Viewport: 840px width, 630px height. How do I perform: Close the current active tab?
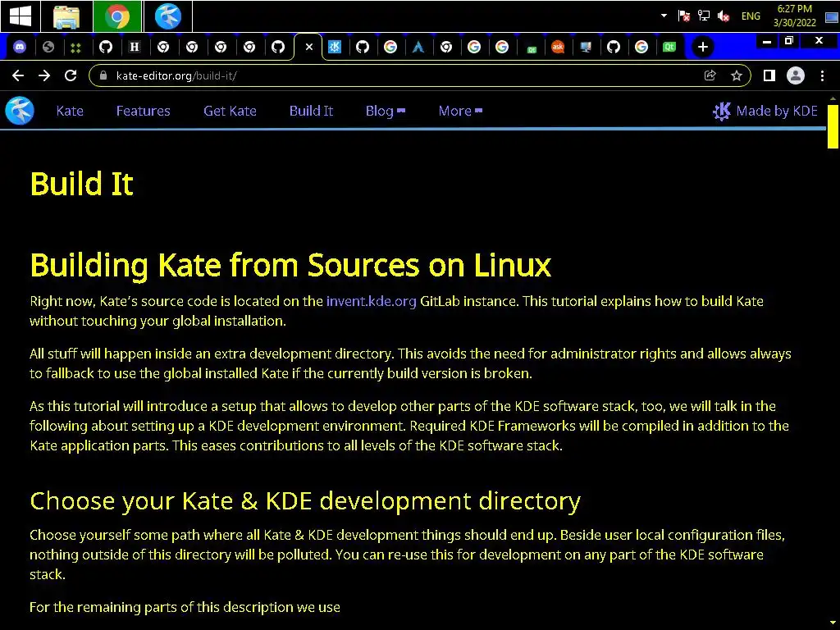(309, 47)
